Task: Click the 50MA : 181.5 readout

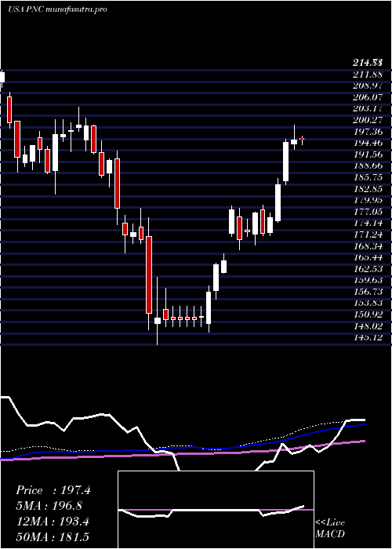Action: [x=54, y=537]
